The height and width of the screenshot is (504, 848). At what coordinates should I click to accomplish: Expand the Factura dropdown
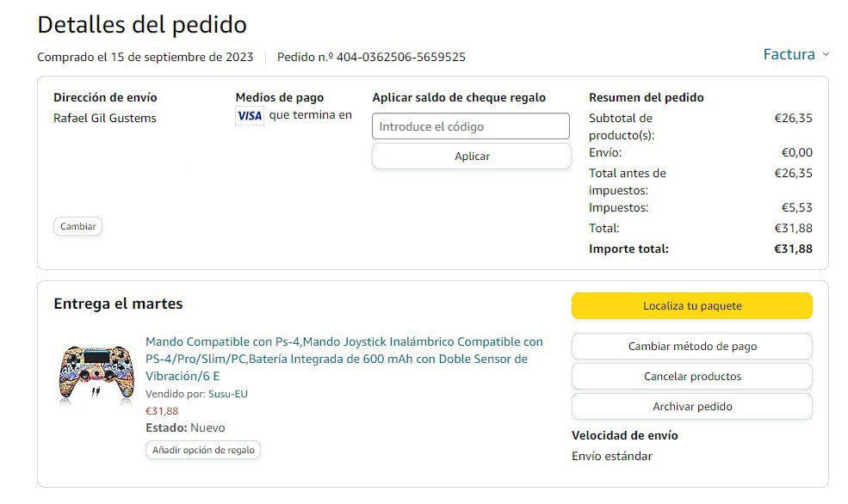click(x=789, y=54)
